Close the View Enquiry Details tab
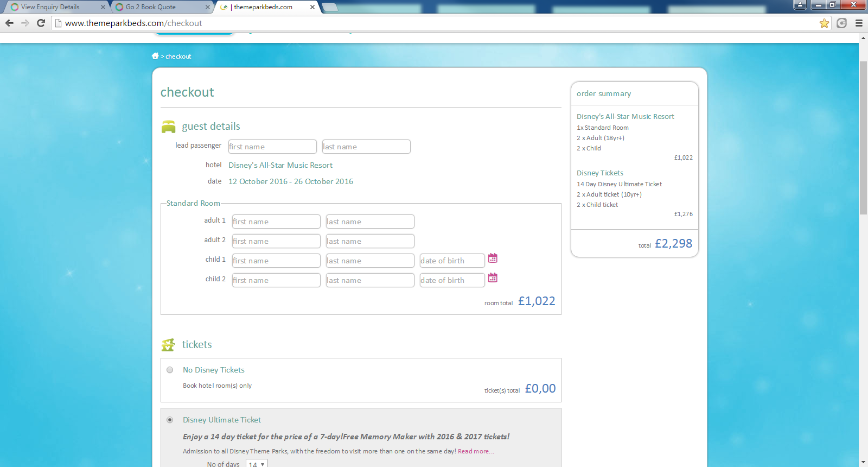 [x=103, y=7]
